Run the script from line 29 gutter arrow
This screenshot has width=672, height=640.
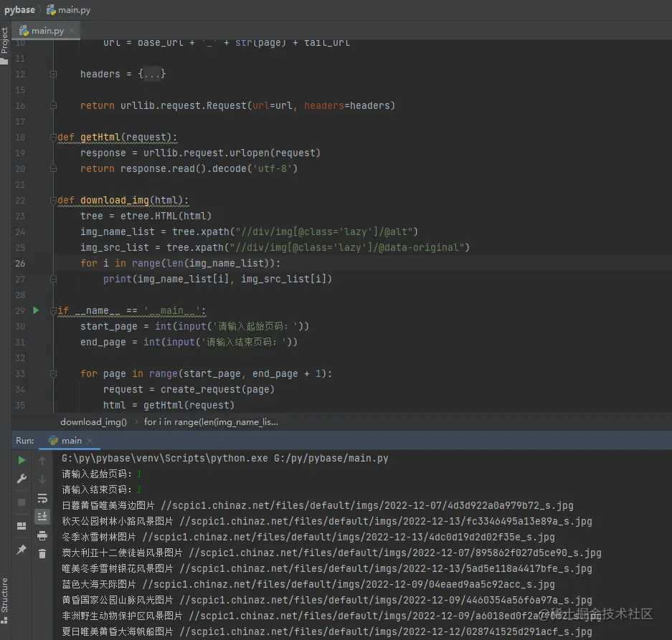[x=36, y=310]
